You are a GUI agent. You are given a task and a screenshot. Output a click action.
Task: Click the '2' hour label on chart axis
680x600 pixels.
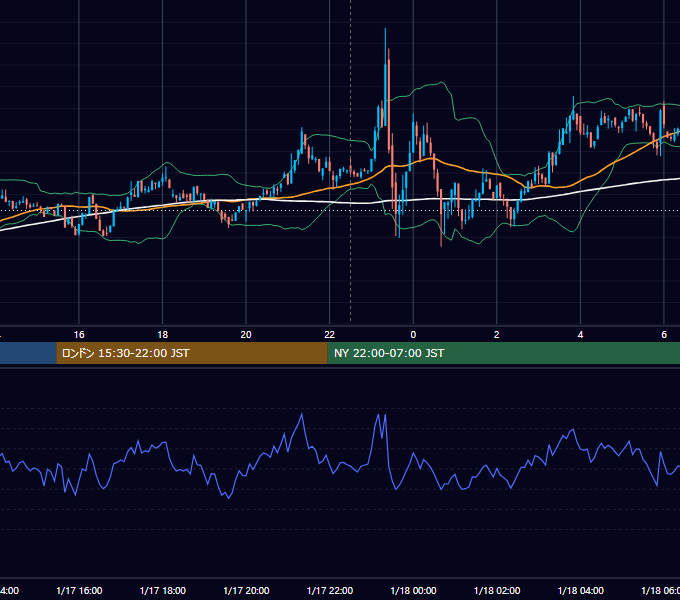tap(497, 335)
